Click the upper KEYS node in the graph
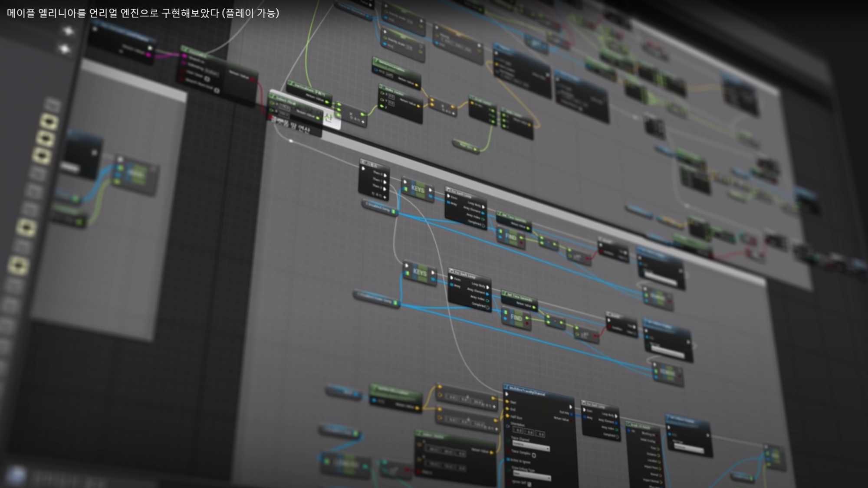Screen dimensions: 868x488 click(418, 190)
